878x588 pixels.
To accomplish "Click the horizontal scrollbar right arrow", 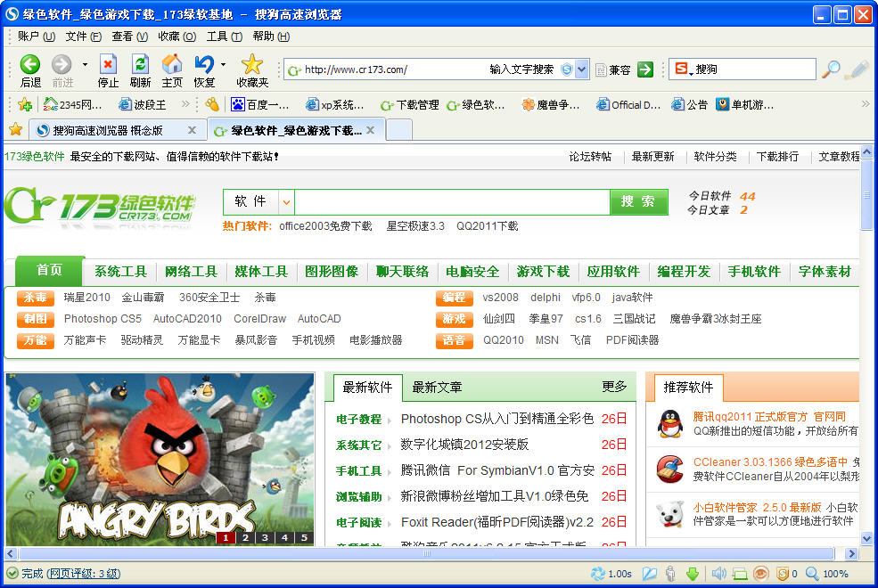I will click(851, 553).
